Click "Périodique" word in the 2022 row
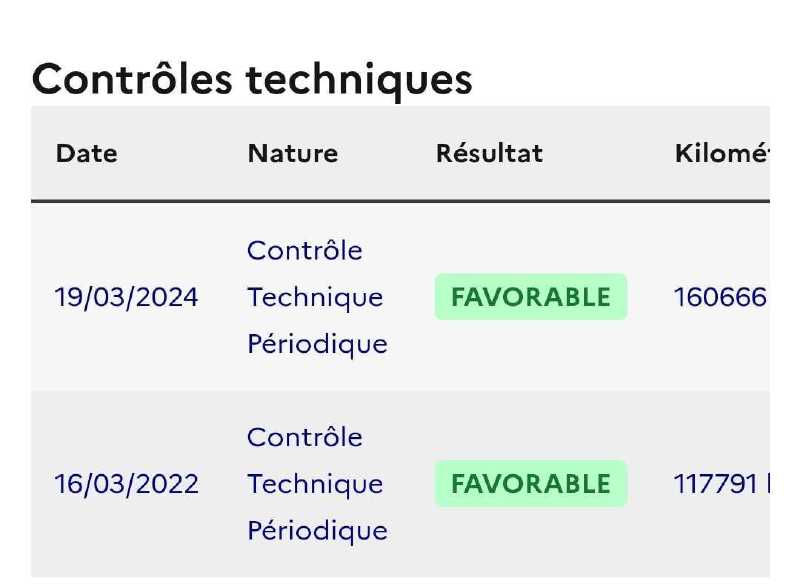This screenshot has width=800, height=587. (317, 531)
